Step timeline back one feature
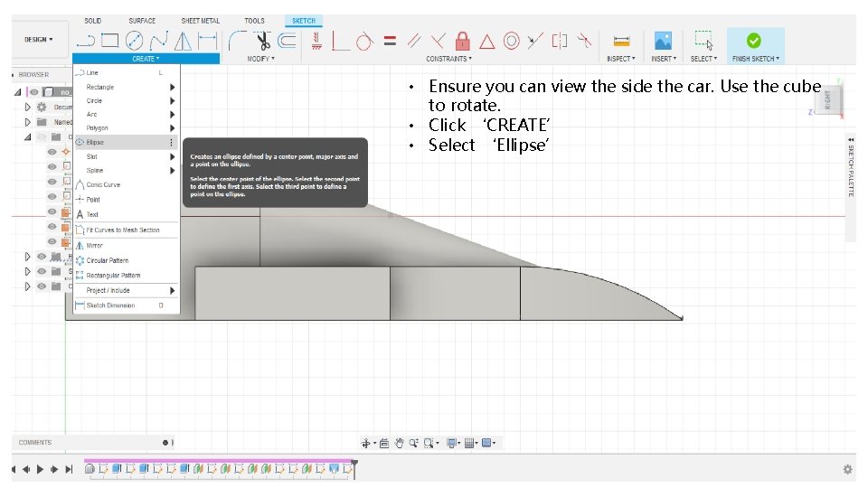 click(26, 469)
